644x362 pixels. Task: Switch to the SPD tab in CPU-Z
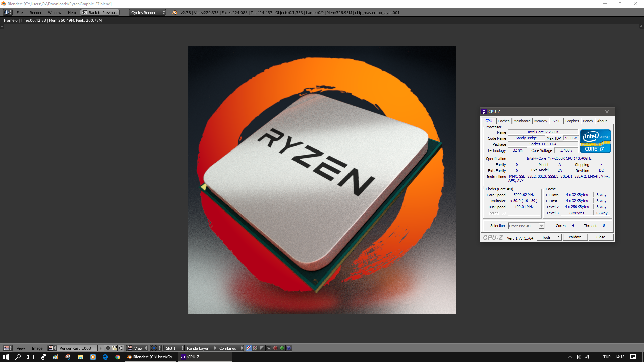[556, 121]
